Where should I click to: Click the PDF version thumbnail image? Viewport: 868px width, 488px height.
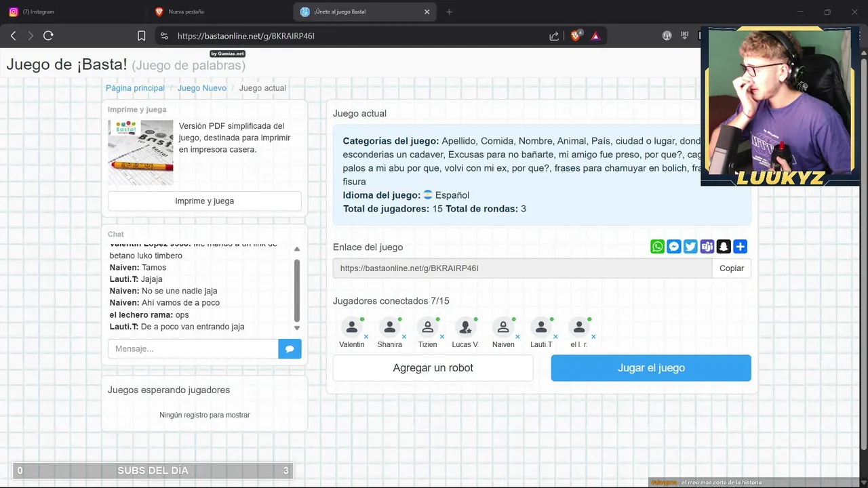coord(140,152)
